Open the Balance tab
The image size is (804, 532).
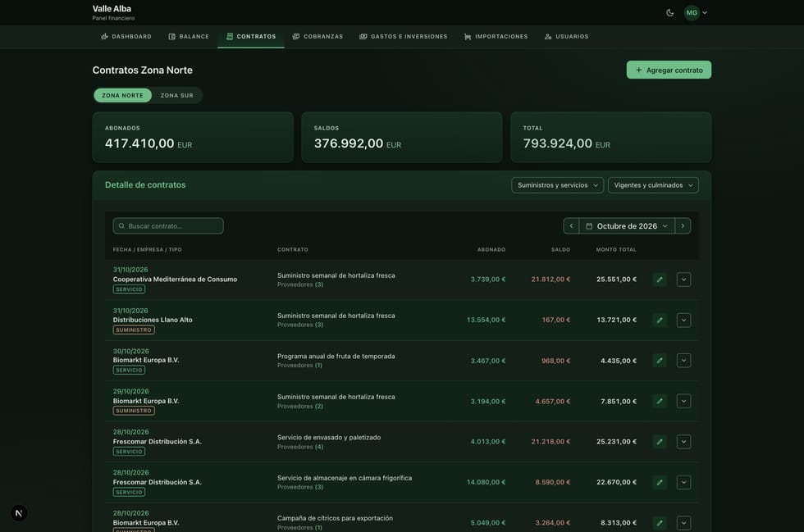click(x=189, y=36)
